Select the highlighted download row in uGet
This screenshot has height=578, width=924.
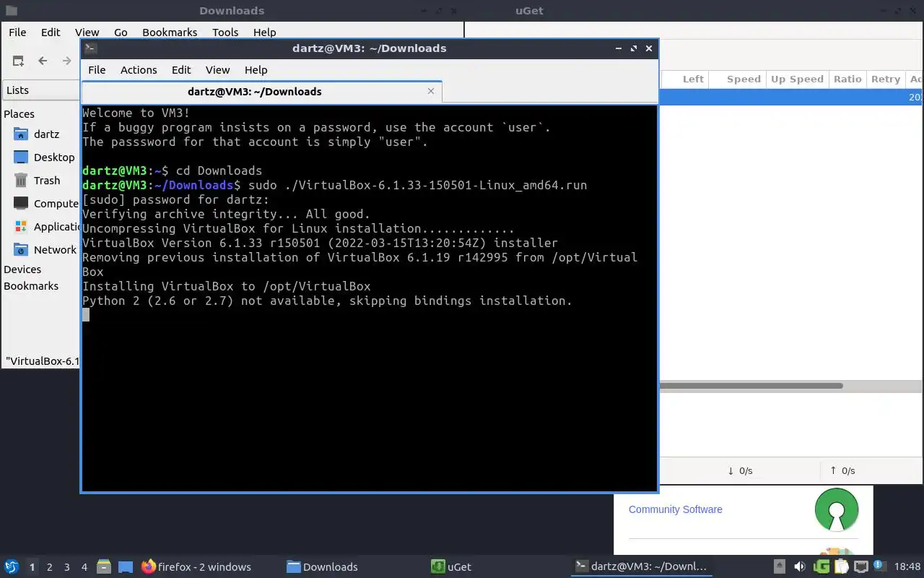[791, 98]
